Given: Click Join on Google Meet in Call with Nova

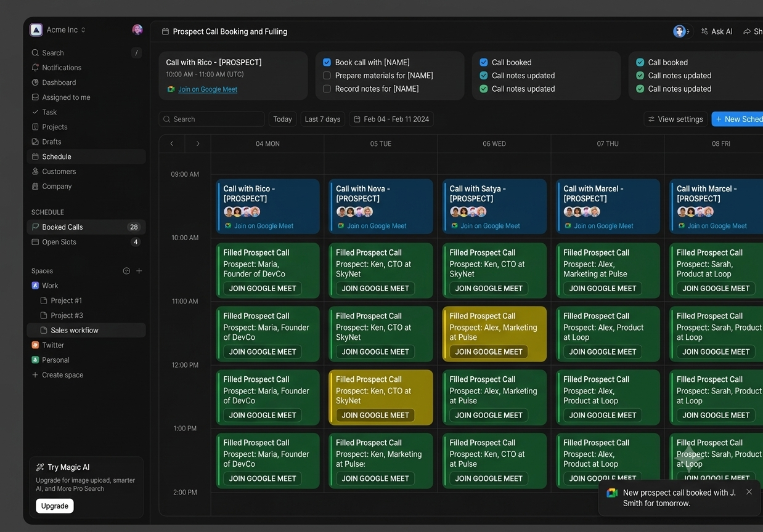Looking at the screenshot, I should pos(377,226).
